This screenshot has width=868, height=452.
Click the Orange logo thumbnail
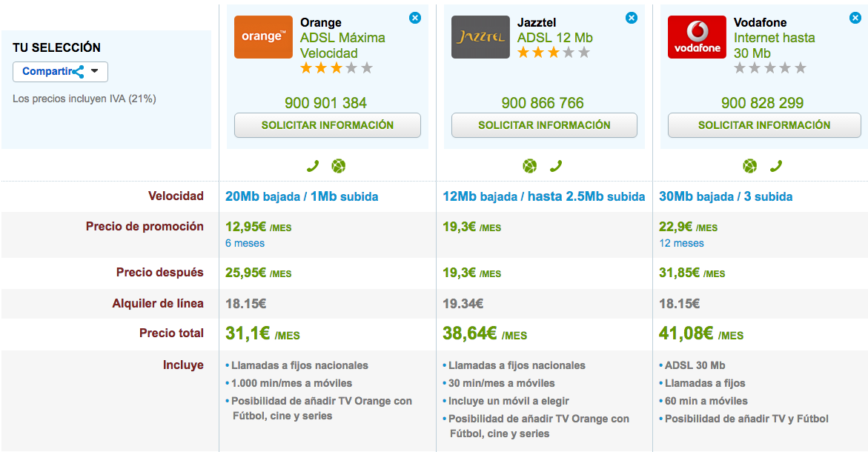(263, 37)
